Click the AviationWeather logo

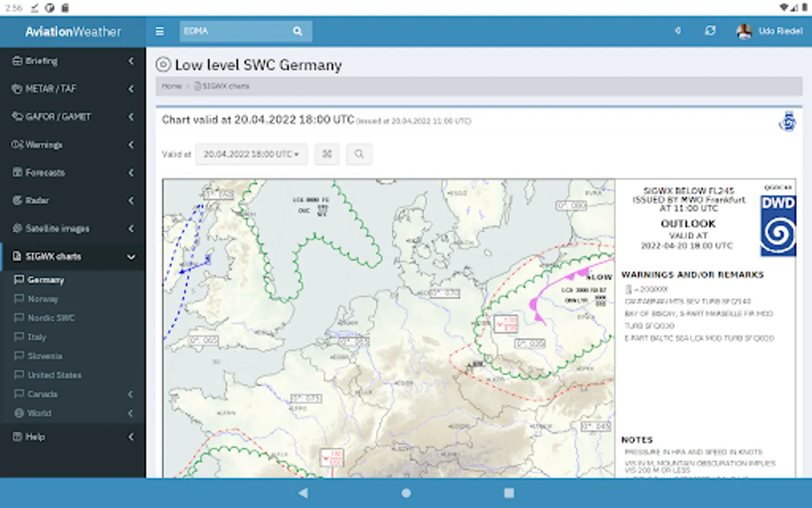[x=73, y=32]
